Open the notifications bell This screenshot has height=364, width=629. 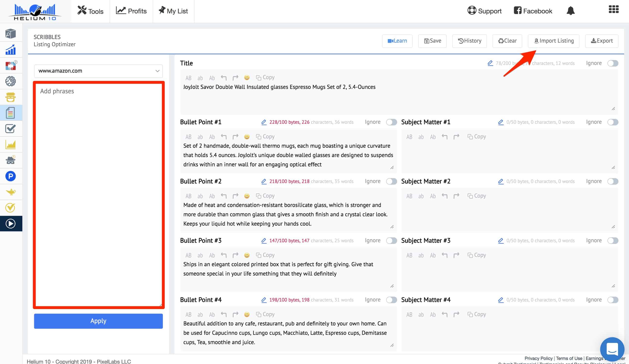point(571,11)
